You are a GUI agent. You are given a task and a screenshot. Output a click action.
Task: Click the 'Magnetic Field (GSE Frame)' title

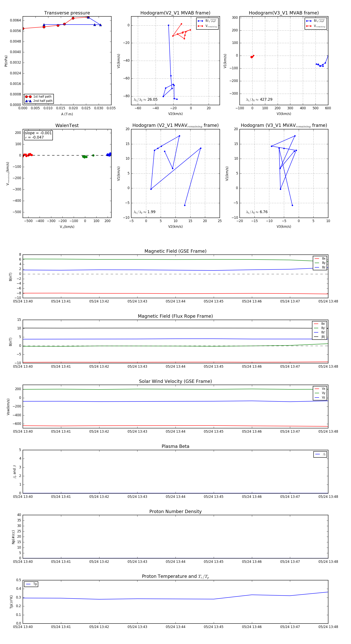click(x=175, y=251)
